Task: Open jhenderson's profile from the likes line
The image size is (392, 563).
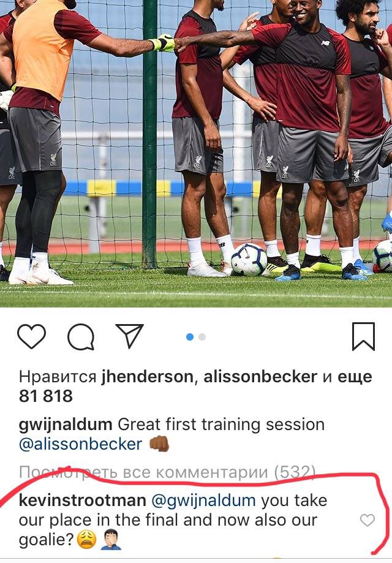Action: [148, 377]
